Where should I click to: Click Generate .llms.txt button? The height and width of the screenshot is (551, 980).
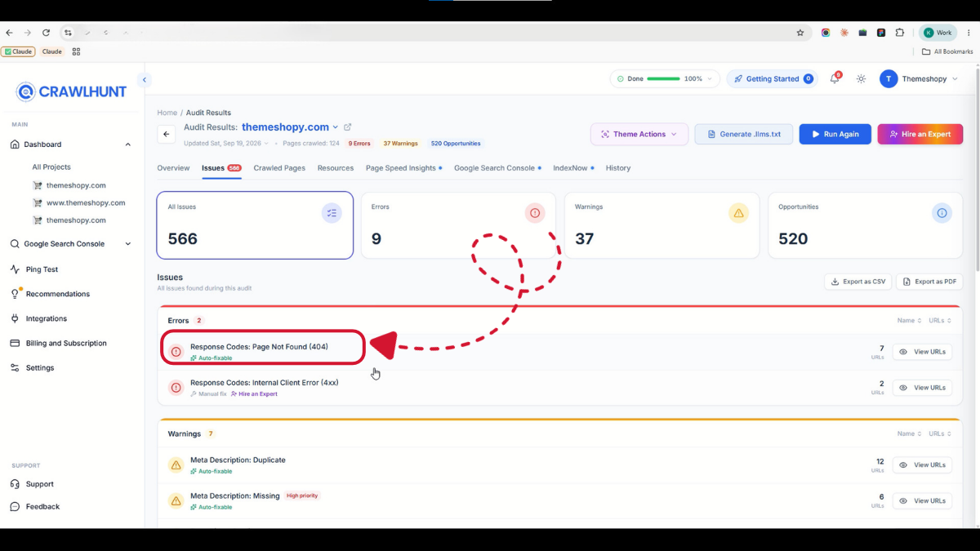[x=744, y=134]
